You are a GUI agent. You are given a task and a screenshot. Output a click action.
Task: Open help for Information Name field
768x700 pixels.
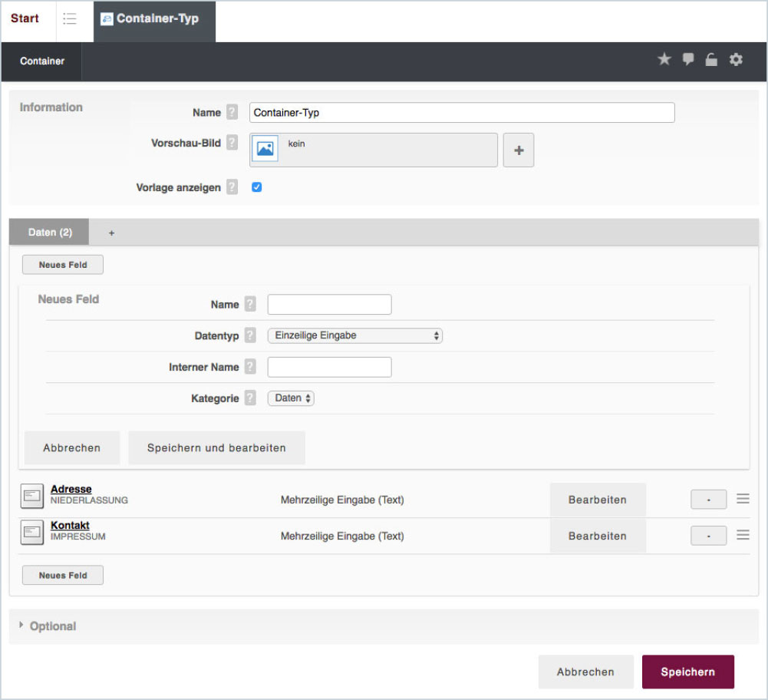pyautogui.click(x=232, y=112)
